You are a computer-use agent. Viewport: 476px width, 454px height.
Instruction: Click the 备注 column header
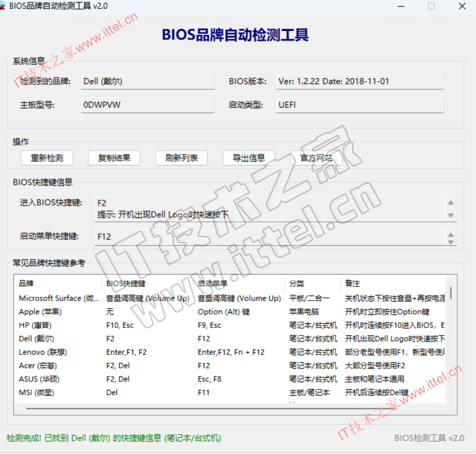(393, 283)
